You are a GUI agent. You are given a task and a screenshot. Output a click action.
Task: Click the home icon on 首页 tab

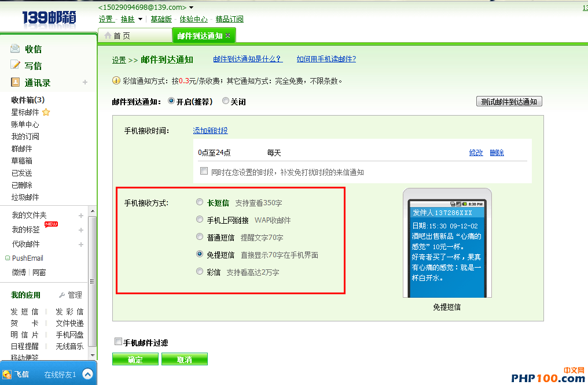coord(107,36)
